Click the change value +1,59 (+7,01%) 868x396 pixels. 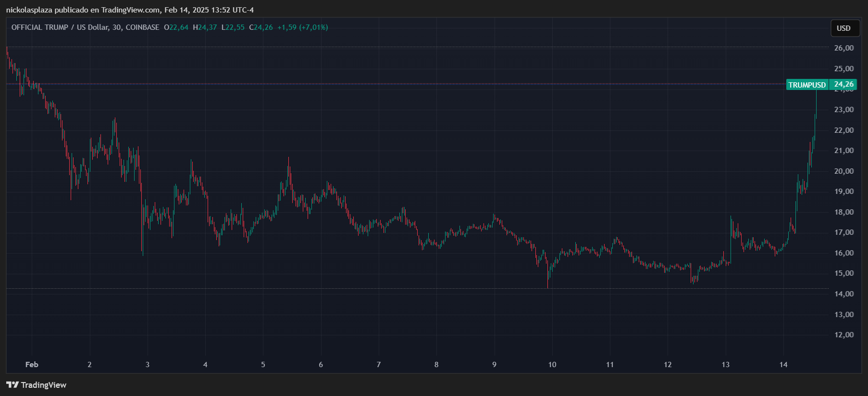pos(303,27)
